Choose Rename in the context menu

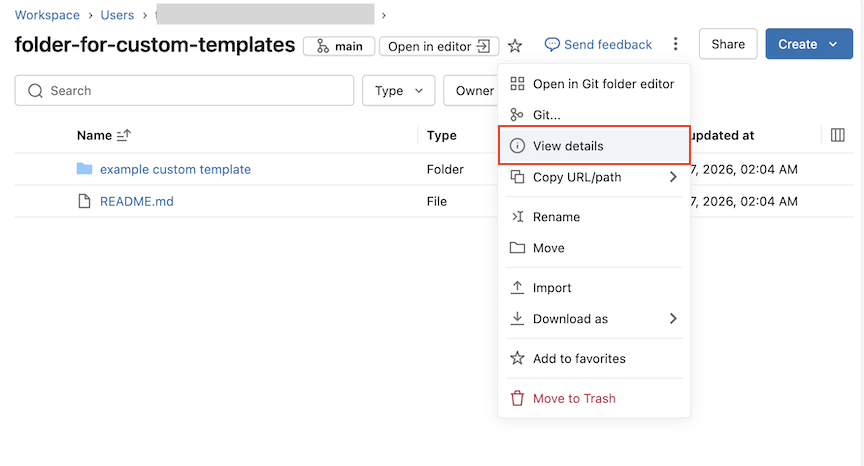pyautogui.click(x=556, y=217)
